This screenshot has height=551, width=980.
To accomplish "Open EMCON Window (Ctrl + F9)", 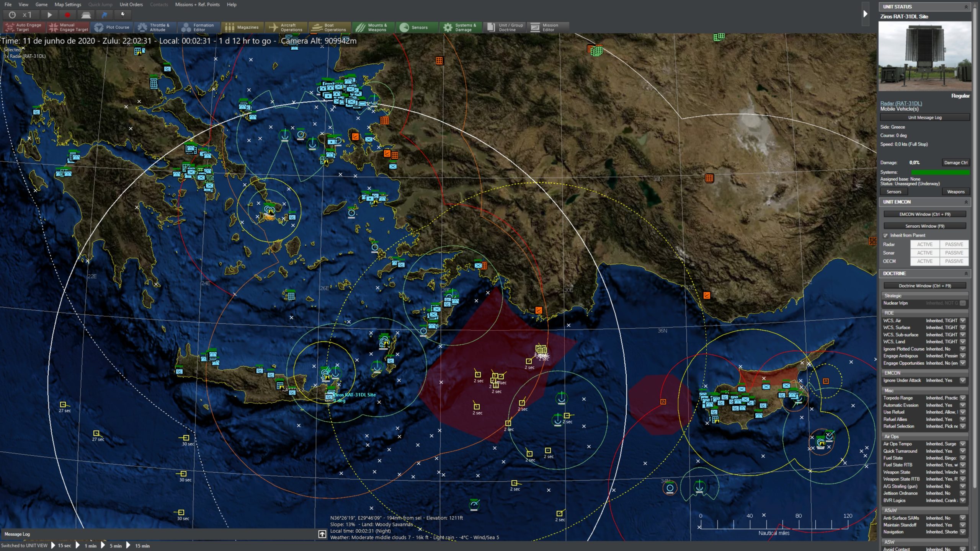I will (924, 214).
